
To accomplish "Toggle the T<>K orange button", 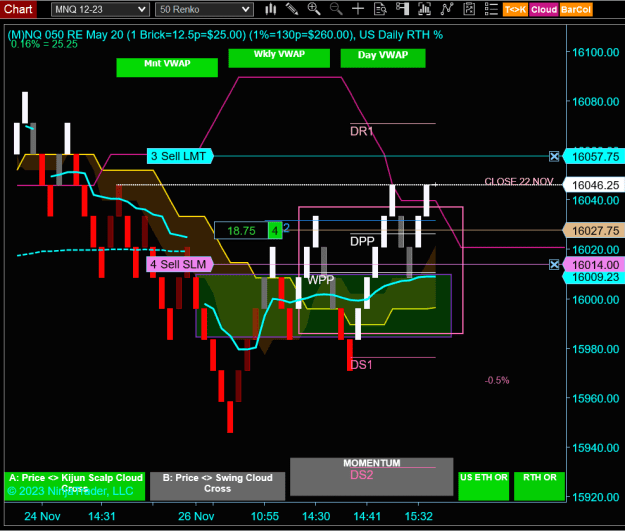I will (515, 10).
